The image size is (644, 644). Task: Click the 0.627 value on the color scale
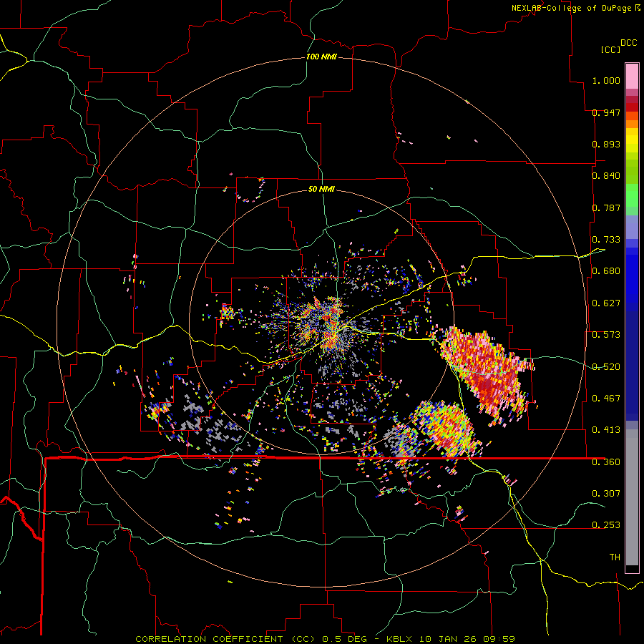606,303
